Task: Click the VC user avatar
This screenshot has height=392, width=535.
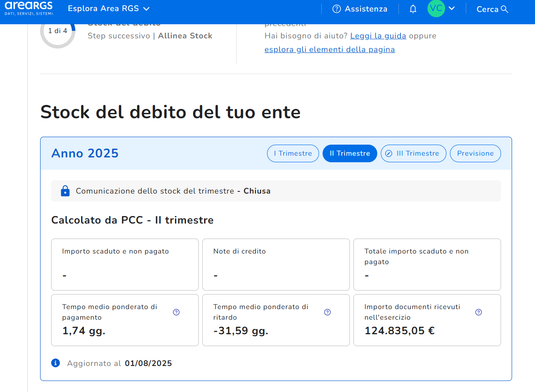Action: click(436, 9)
